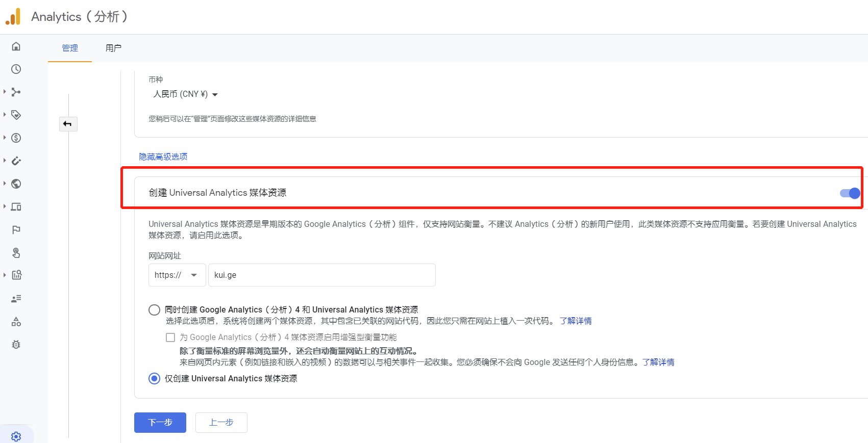Screen dimensions: 868x443
Task: Expand the Acquisition sidebar arrow
Action: coord(5,92)
